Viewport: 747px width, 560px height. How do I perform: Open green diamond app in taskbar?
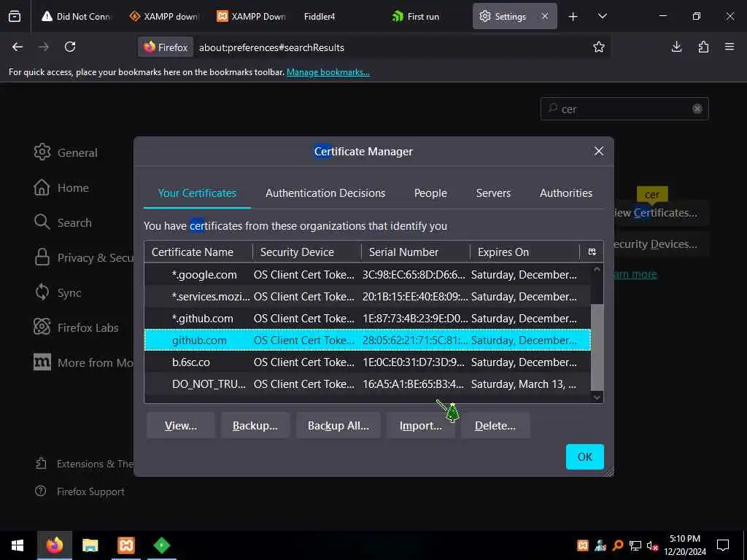[x=161, y=545]
